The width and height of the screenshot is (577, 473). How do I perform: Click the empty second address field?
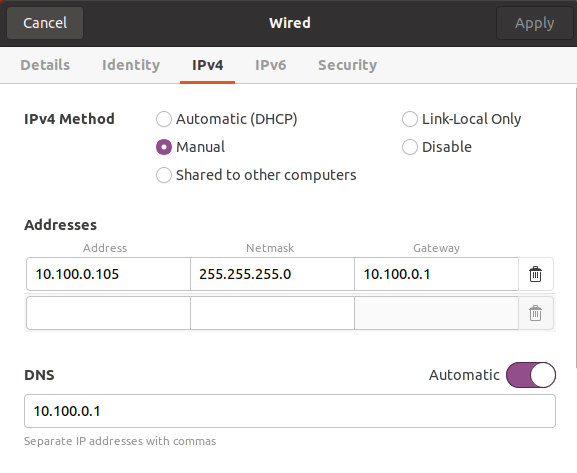108,313
